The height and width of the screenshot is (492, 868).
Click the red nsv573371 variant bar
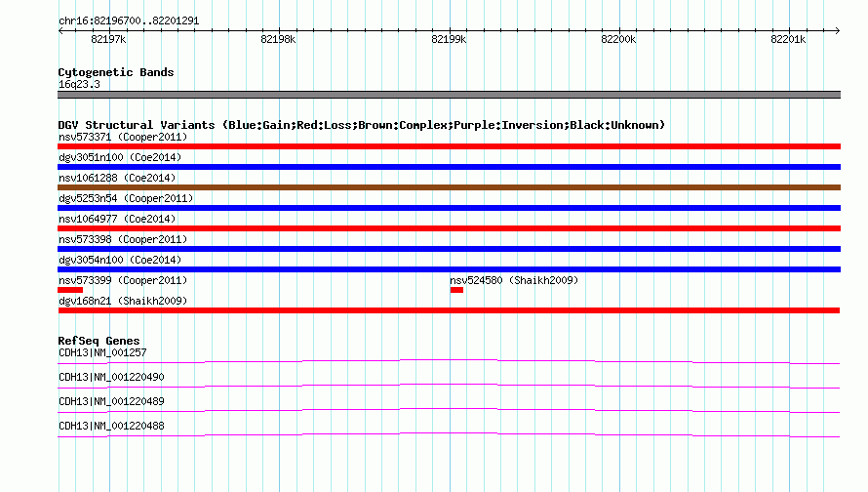coord(449,146)
